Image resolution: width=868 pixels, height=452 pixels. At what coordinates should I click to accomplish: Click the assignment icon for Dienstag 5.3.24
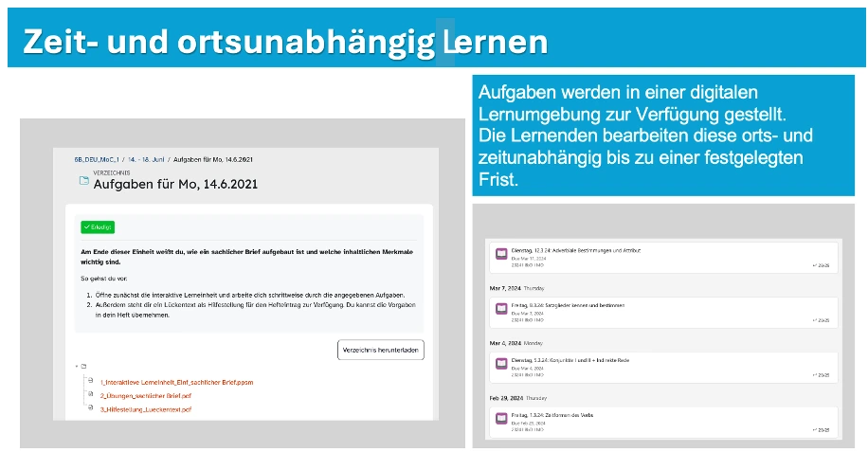click(x=501, y=363)
